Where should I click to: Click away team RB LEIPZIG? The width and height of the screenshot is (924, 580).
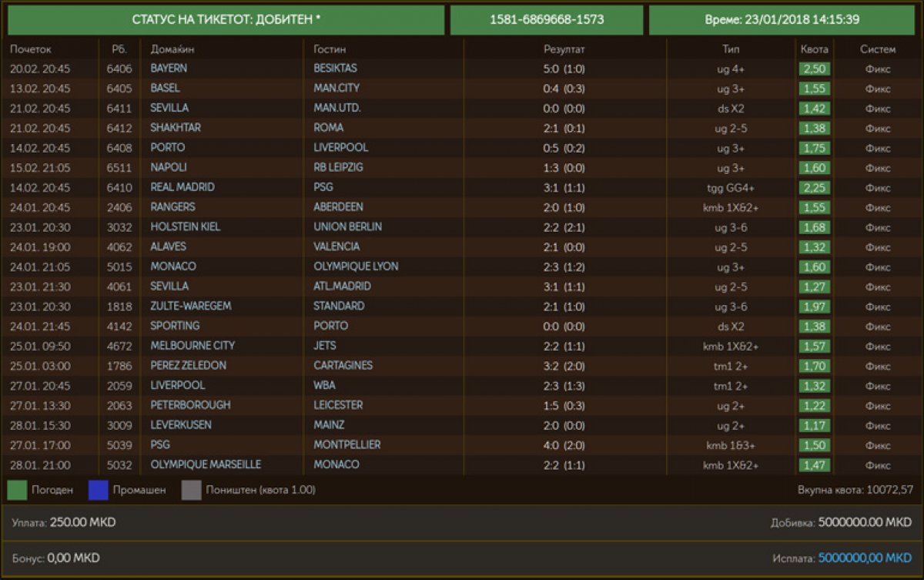coord(338,167)
